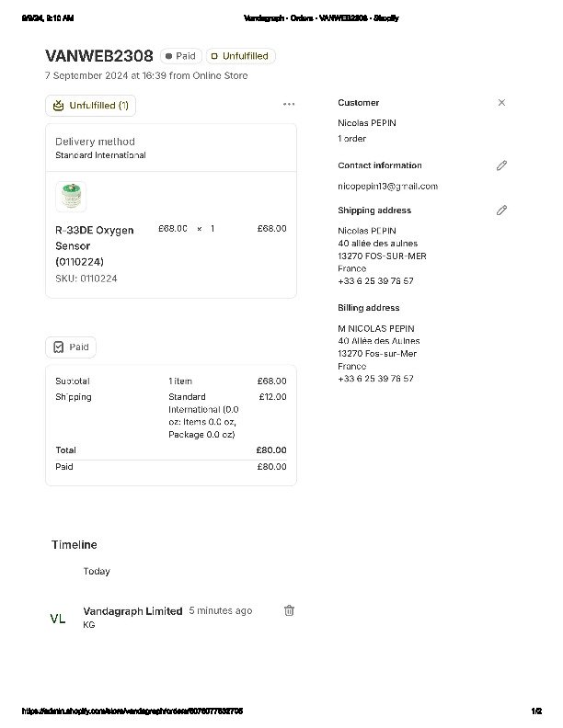This screenshot has width=563, height=728.
Task: Delete the timeline comment with trash icon
Action: click(289, 610)
